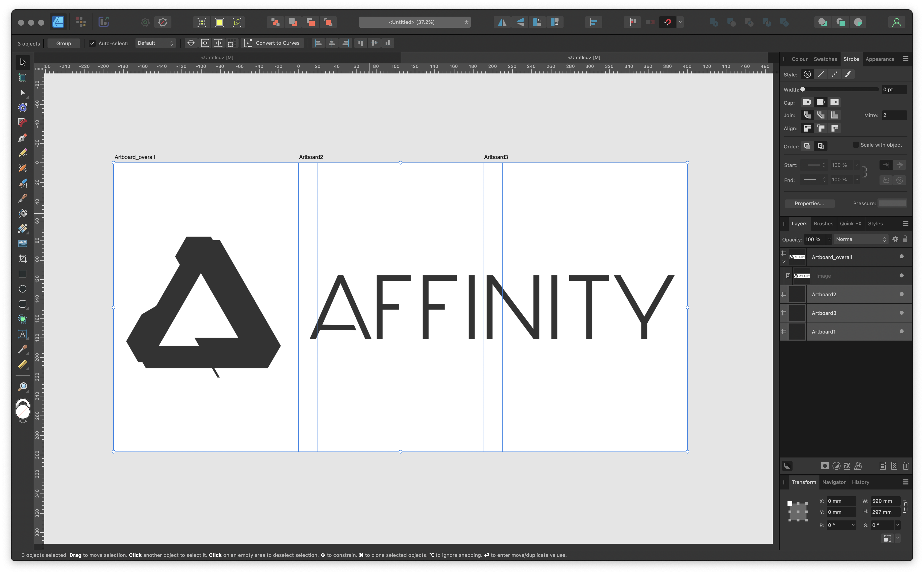Switch to the Navigator tab
This screenshot has width=924, height=574.
pos(834,482)
